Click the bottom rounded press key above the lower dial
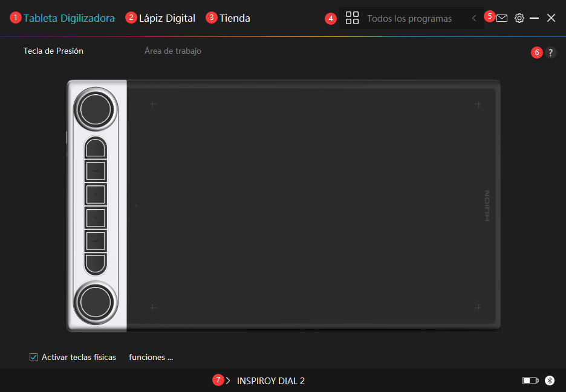The image size is (566, 392). (x=96, y=263)
